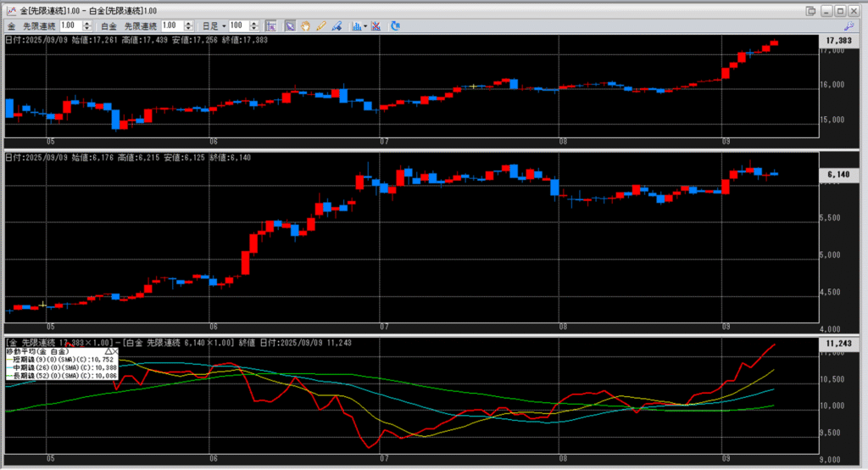
Task: Open the wrench settings icon
Action: coord(849,26)
